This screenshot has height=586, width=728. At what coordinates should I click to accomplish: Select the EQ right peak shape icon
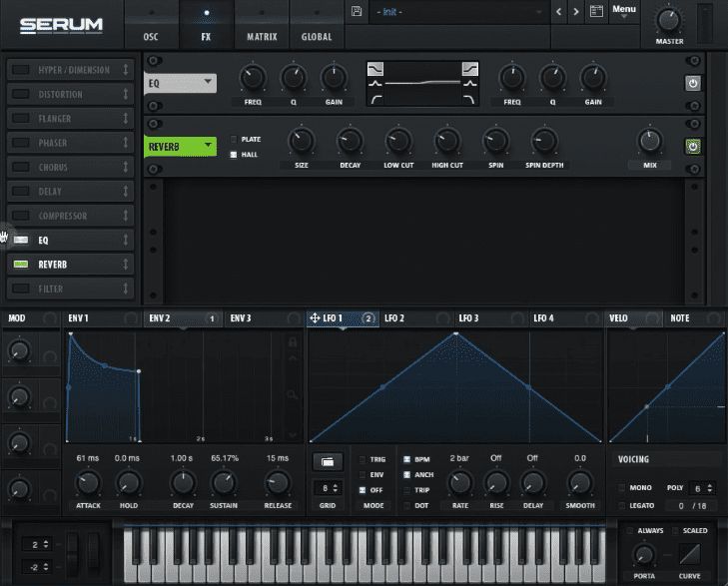(x=470, y=84)
